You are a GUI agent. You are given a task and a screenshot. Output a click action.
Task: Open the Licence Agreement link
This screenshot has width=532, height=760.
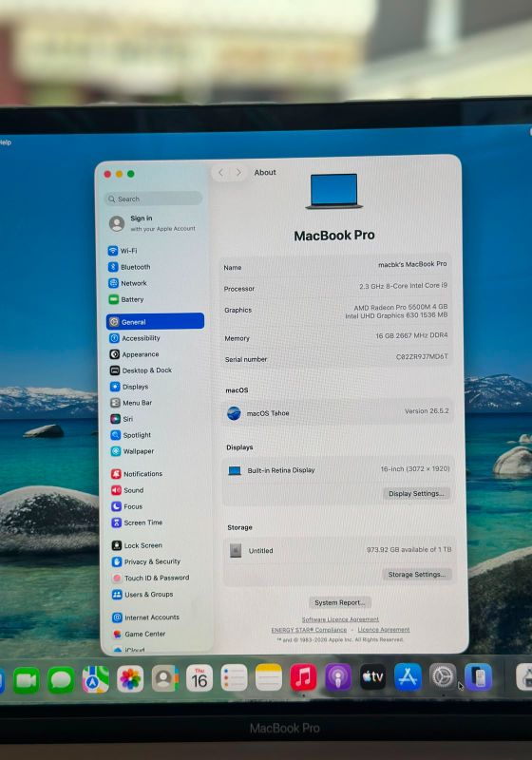(x=384, y=630)
